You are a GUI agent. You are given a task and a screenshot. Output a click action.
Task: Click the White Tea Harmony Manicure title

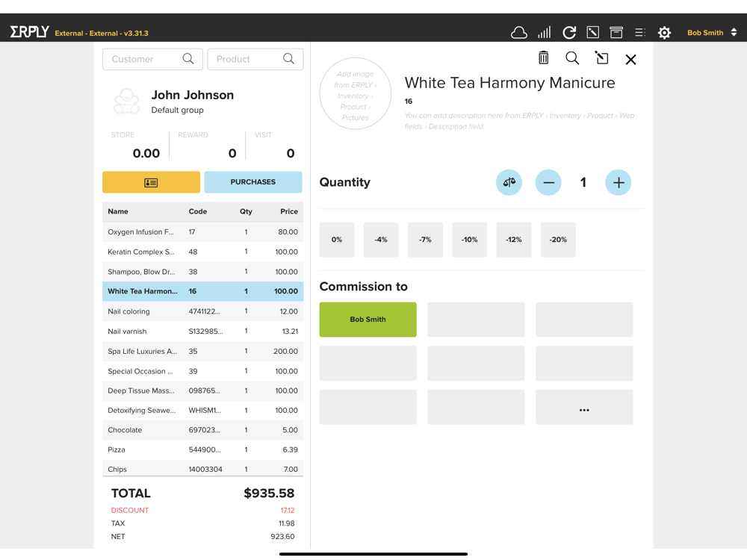tap(509, 83)
